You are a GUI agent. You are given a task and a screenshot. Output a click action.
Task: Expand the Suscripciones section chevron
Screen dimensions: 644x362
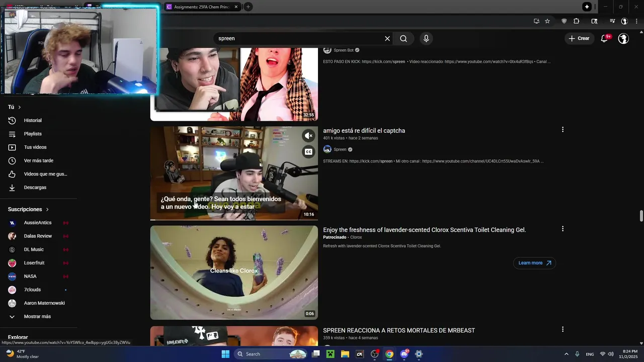[47, 209]
